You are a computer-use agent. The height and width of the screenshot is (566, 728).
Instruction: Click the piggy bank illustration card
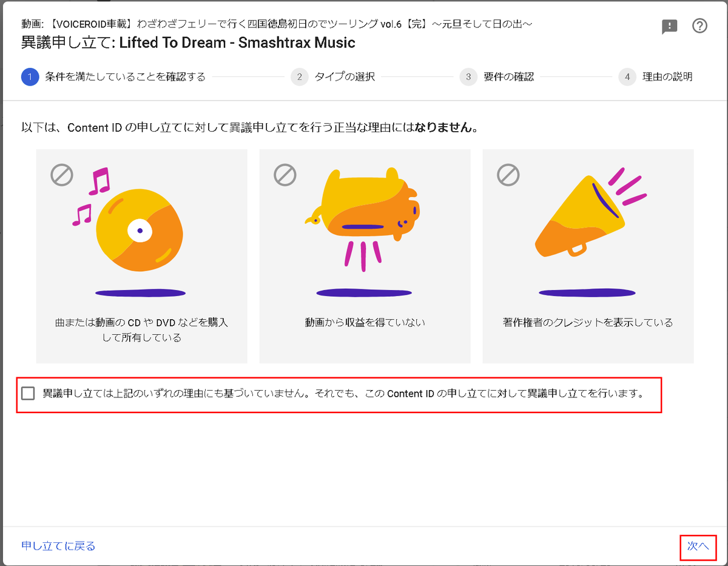(x=365, y=256)
